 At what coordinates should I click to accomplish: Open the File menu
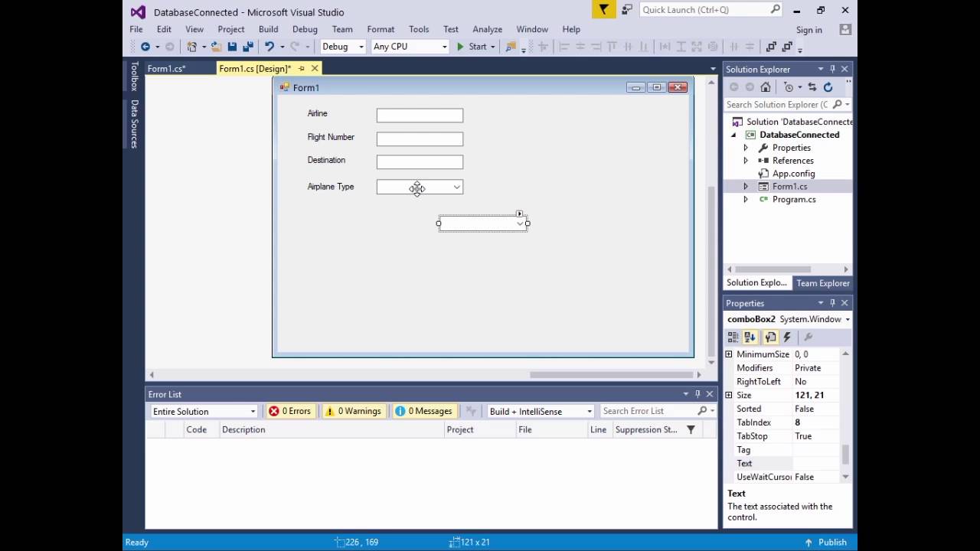(136, 29)
